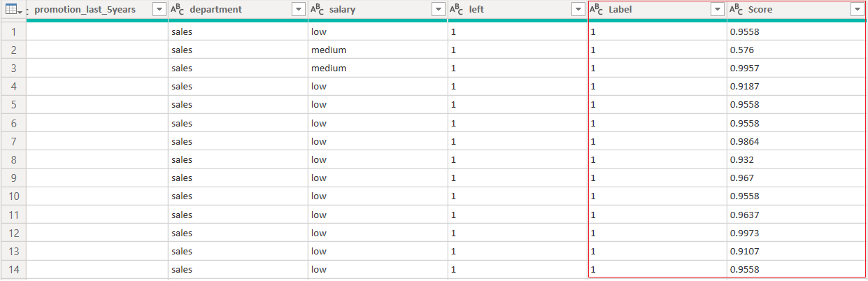Image resolution: width=868 pixels, height=281 pixels.
Task: Open filter dropdown for promotion_last_5years column
Action: point(159,10)
